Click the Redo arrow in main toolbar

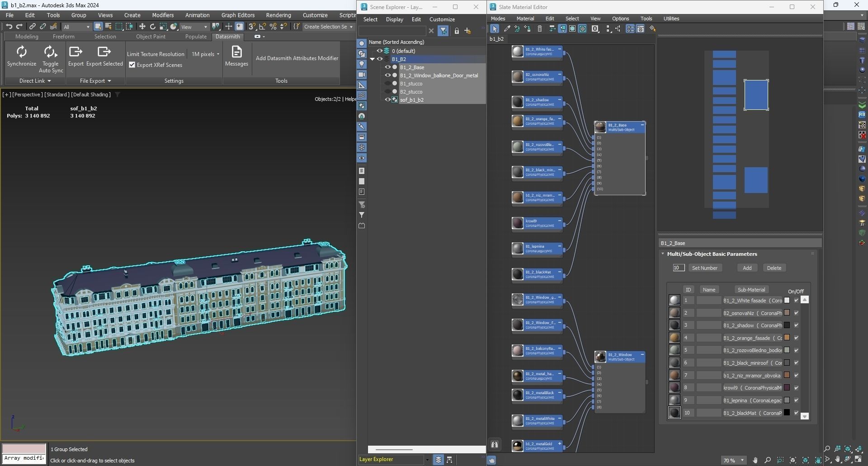(x=19, y=27)
